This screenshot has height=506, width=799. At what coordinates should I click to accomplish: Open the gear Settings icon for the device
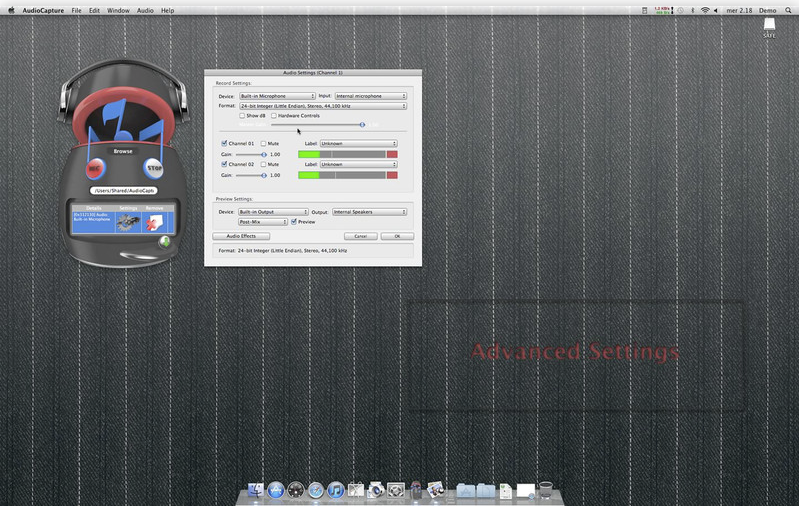tap(128, 222)
